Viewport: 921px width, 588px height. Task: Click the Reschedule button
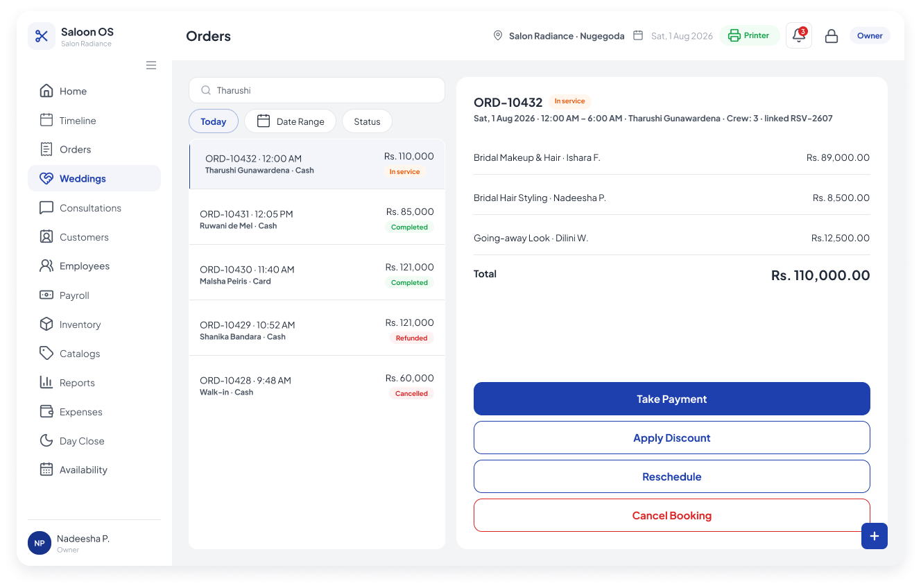pyautogui.click(x=672, y=476)
